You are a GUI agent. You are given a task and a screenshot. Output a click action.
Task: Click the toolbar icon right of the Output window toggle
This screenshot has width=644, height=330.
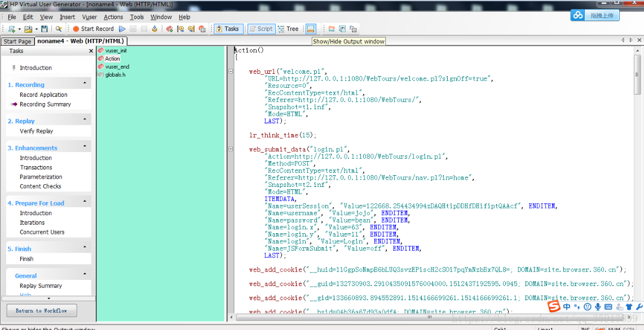[332, 29]
